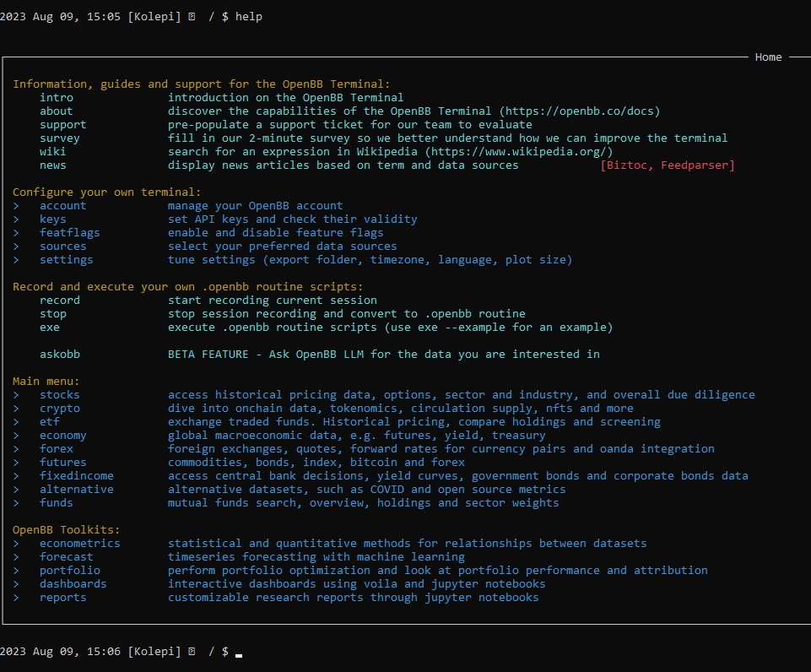This screenshot has width=811, height=672.
Task: Click the arrow marker before 'reports'
Action: point(16,597)
